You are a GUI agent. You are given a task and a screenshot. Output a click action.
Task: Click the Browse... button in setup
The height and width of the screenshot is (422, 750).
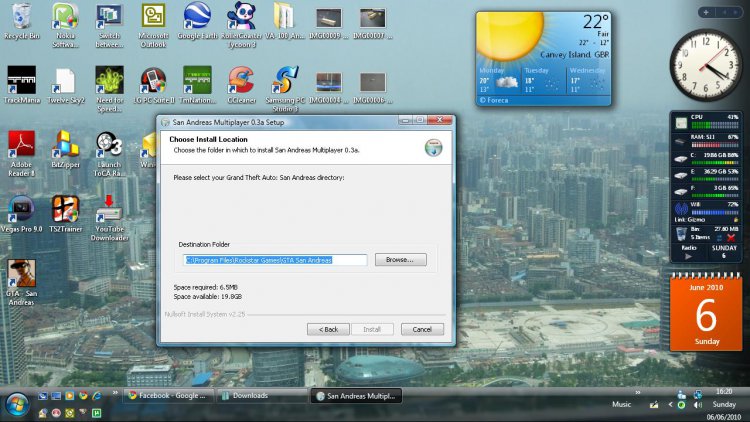pos(400,260)
